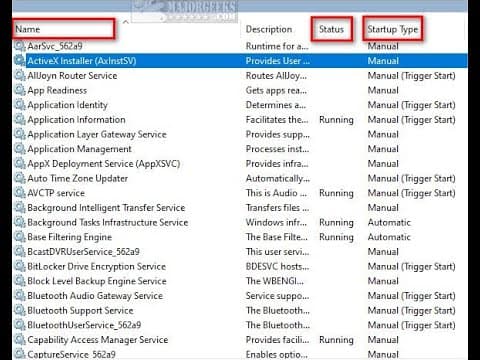This screenshot has height=360, width=480.
Task: Select Application Layer Gateway Service
Action: pyautogui.click(x=97, y=134)
